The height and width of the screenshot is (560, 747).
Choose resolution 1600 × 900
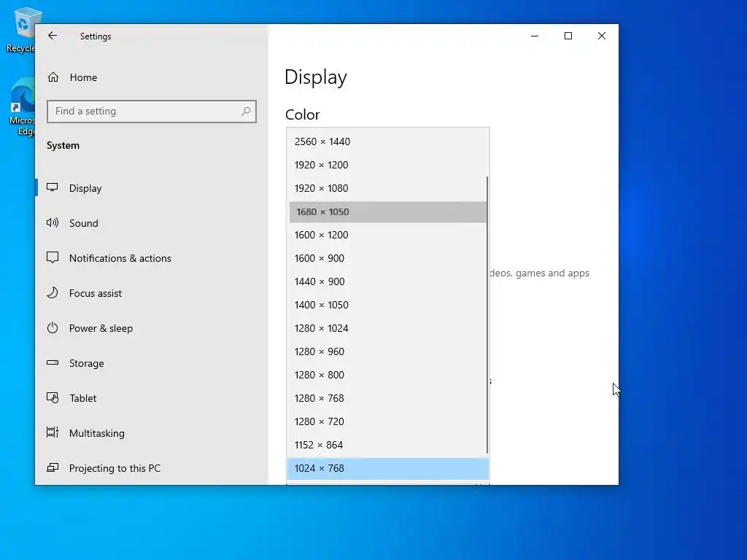tap(388, 258)
